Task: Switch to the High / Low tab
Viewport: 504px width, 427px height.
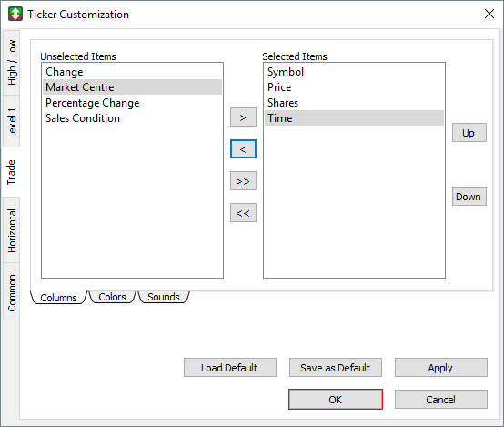Action: (11, 63)
